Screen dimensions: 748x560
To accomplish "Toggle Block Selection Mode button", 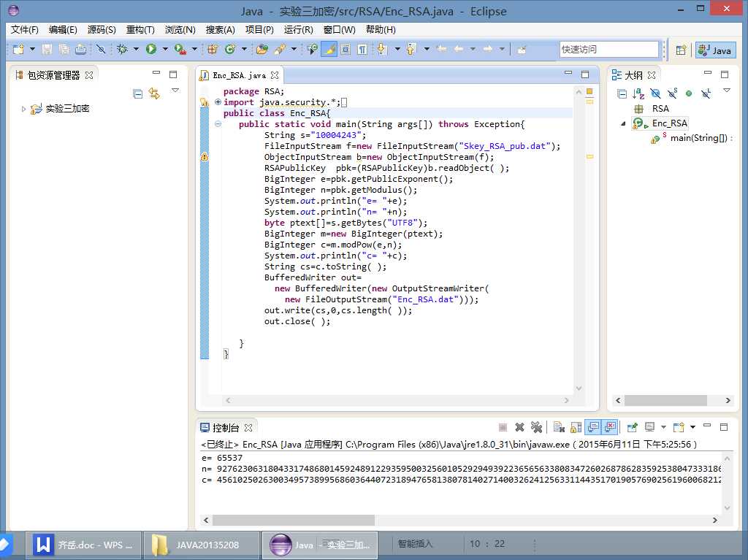I will coord(346,49).
